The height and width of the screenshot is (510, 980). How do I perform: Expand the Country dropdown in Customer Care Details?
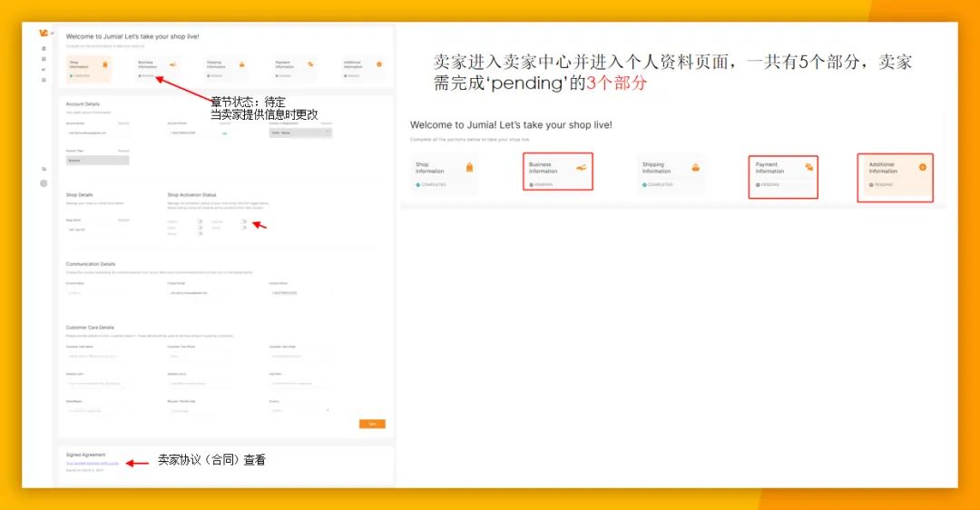point(300,410)
